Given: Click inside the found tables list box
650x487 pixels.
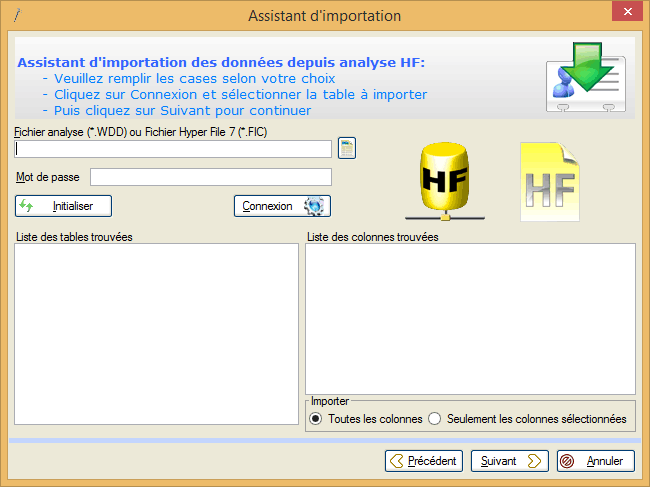Looking at the screenshot, I should (x=156, y=332).
